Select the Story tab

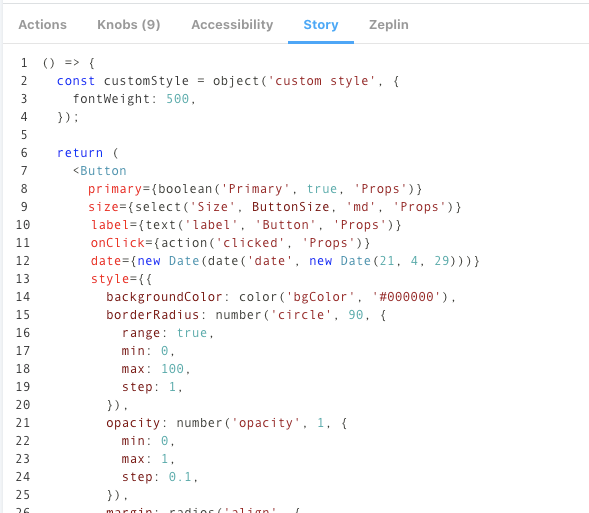321,25
